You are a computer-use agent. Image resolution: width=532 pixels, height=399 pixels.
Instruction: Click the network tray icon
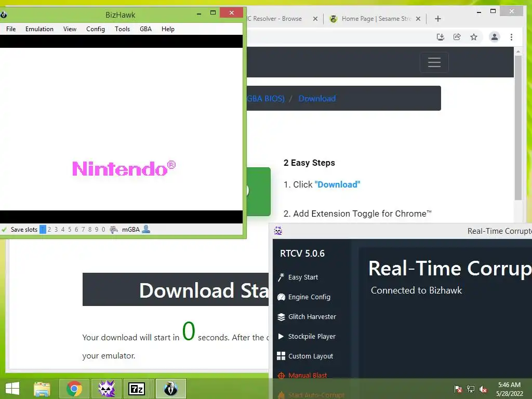pyautogui.click(x=471, y=389)
